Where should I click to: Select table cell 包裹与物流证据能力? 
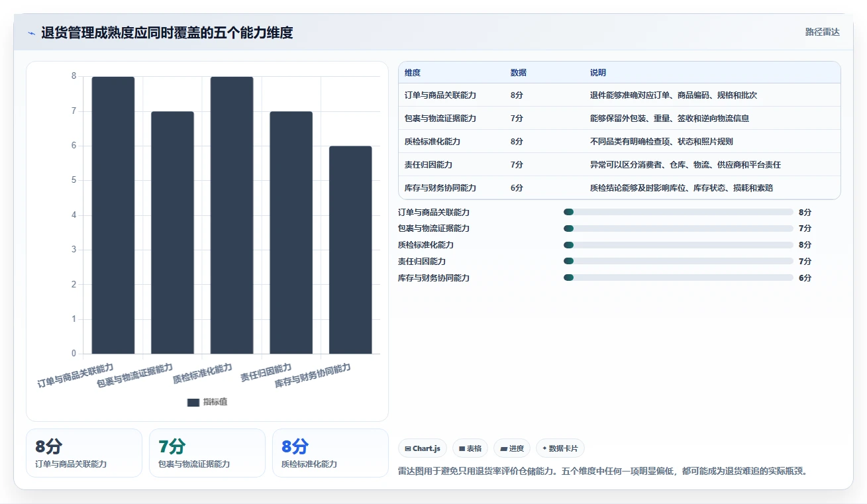pyautogui.click(x=440, y=119)
